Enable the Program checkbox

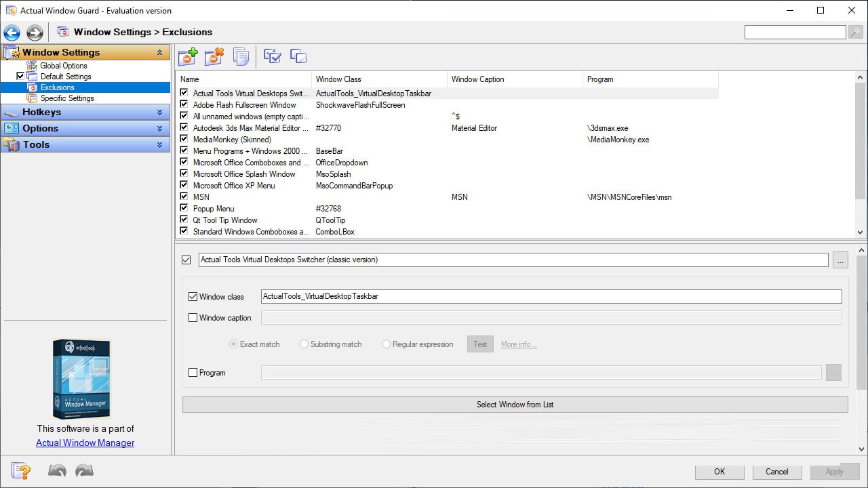point(193,372)
